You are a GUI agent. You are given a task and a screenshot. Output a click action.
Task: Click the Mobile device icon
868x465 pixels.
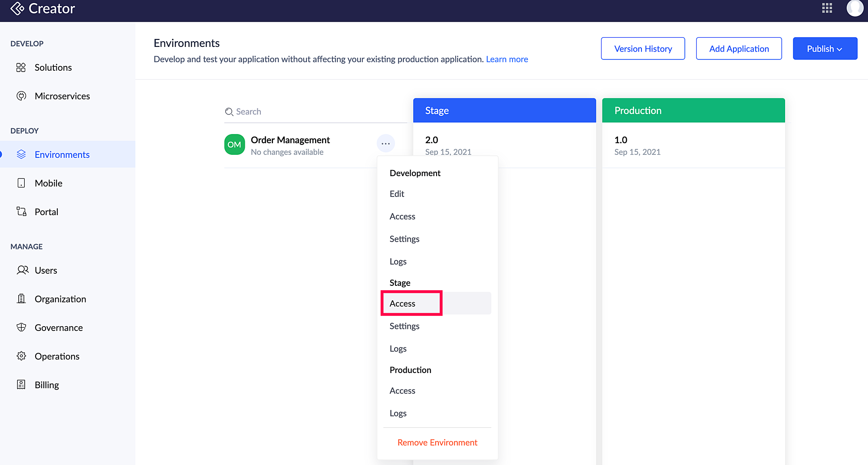[x=21, y=183]
